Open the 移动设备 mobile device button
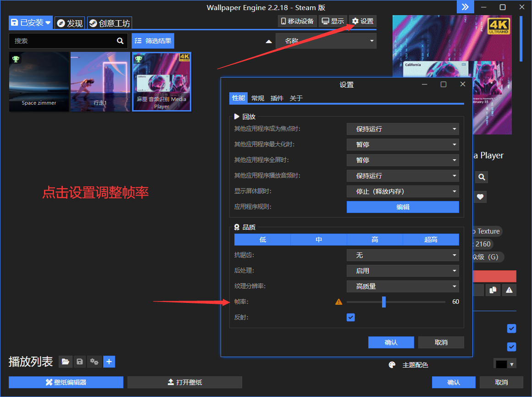The width and height of the screenshot is (532, 397). [298, 21]
